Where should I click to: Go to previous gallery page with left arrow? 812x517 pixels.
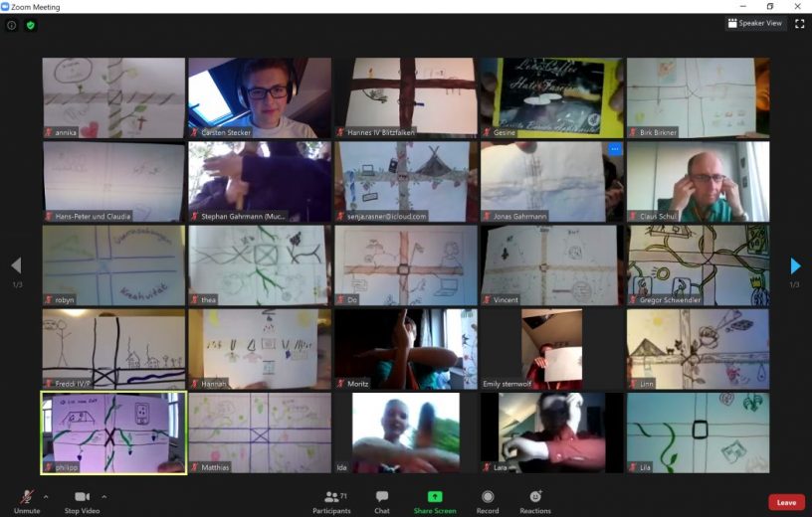coord(16,265)
